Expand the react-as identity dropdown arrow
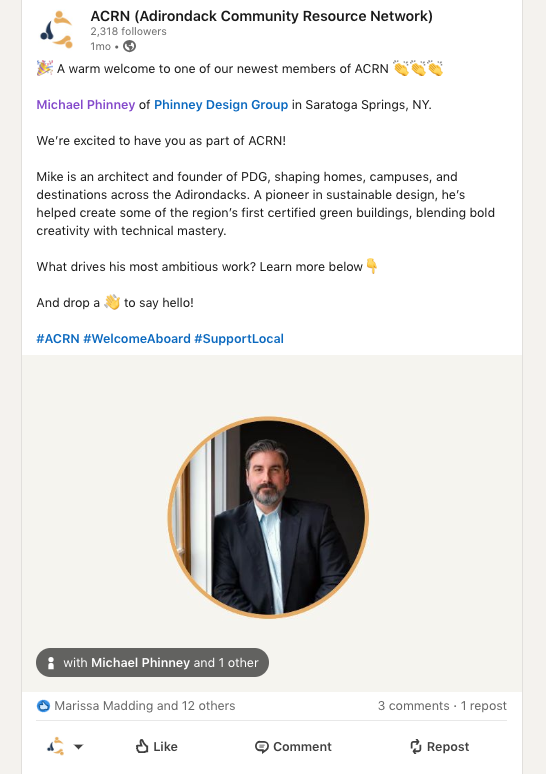546x774 pixels. click(78, 747)
